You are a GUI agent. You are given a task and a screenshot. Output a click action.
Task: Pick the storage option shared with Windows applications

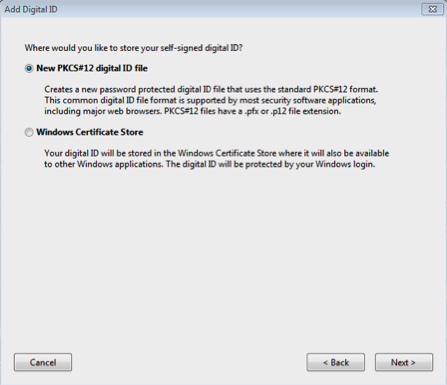coord(29,132)
